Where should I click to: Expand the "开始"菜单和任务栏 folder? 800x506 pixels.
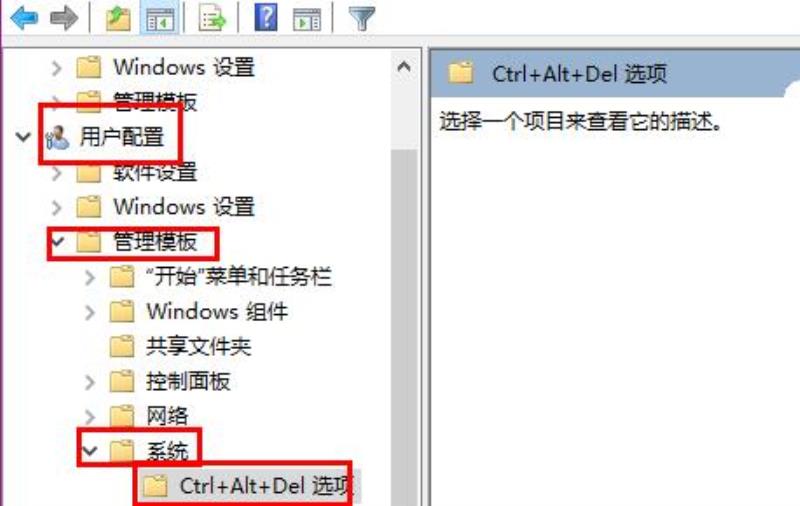point(90,277)
